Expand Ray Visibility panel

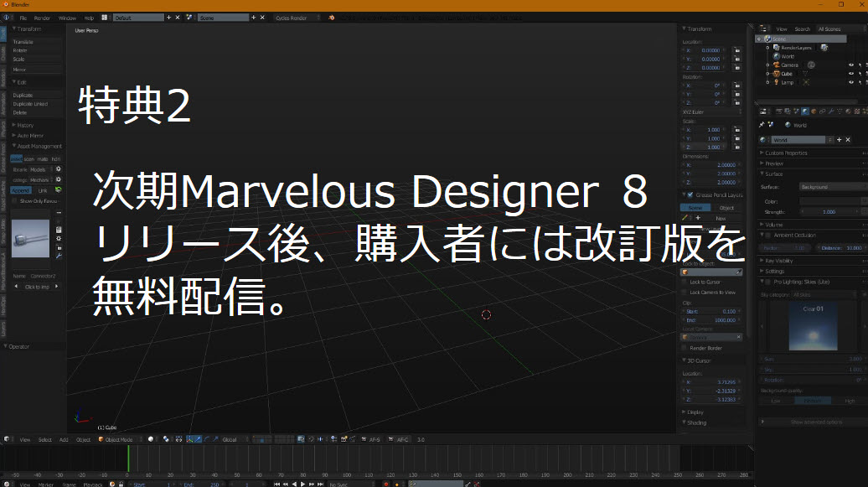click(779, 261)
